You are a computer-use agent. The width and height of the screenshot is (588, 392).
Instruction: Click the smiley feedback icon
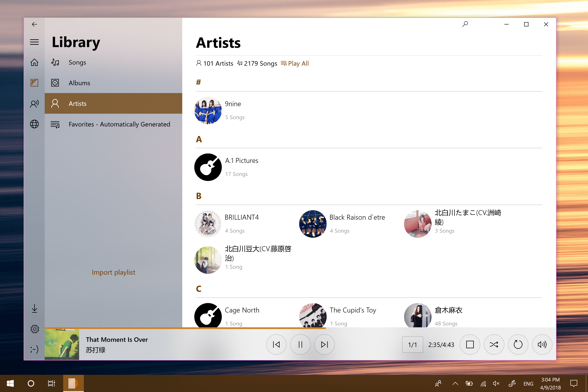(34, 349)
